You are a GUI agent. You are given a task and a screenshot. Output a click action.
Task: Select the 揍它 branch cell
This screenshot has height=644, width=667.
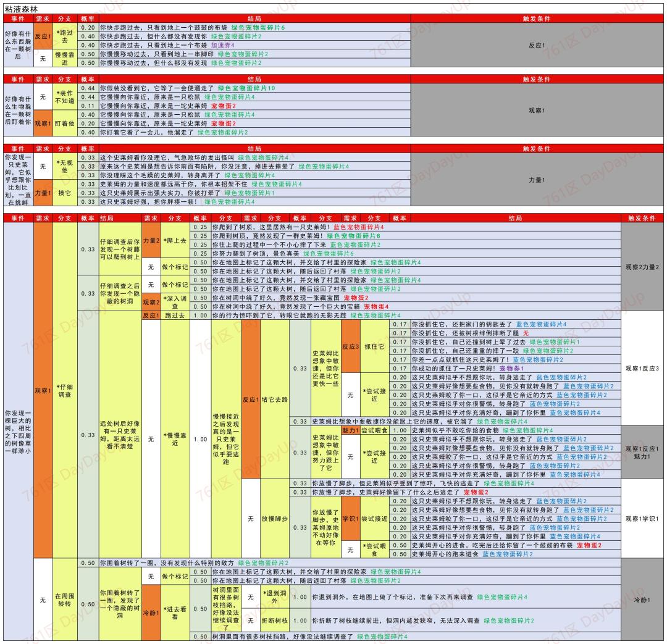click(x=65, y=193)
